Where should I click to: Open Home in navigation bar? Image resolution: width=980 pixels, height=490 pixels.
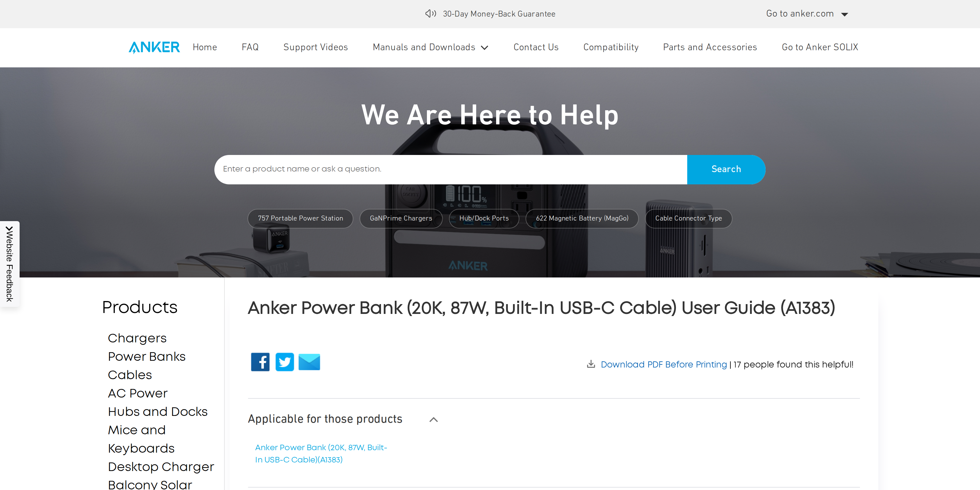(205, 47)
